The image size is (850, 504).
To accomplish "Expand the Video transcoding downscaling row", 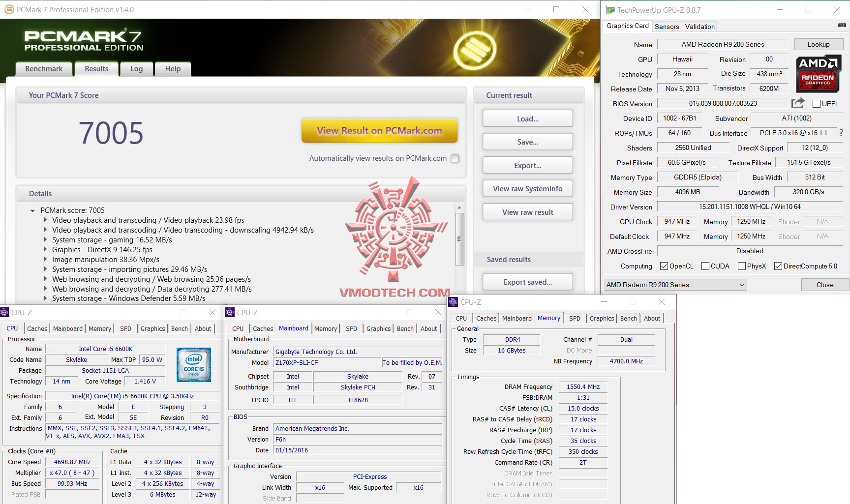I will (46, 230).
